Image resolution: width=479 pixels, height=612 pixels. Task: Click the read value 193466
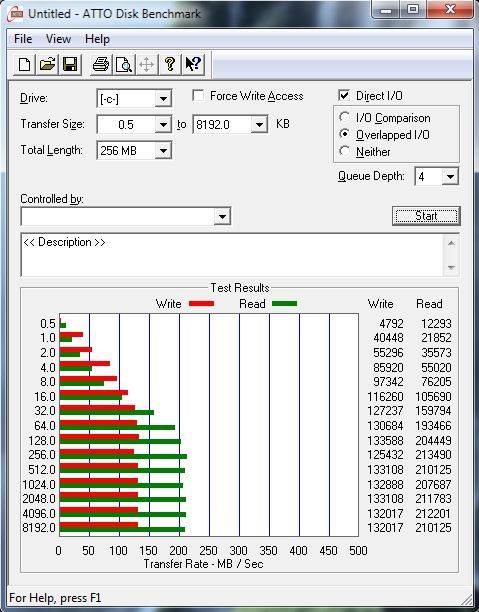coord(433,425)
